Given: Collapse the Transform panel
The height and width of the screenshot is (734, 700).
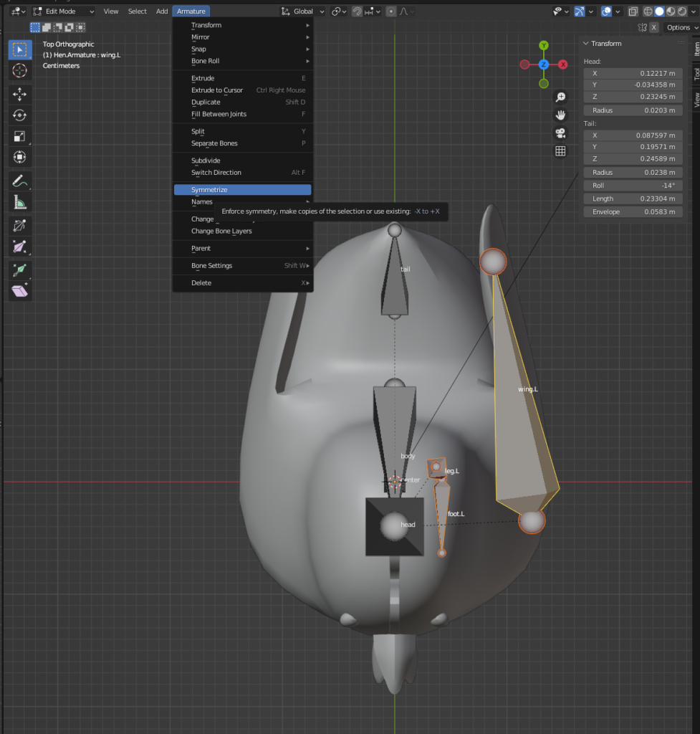Looking at the screenshot, I should pos(585,44).
